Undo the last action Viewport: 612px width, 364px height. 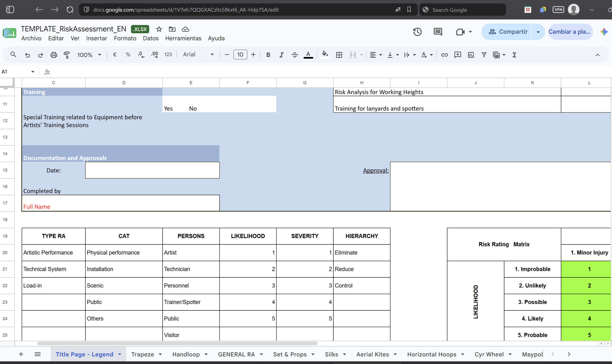tap(27, 55)
